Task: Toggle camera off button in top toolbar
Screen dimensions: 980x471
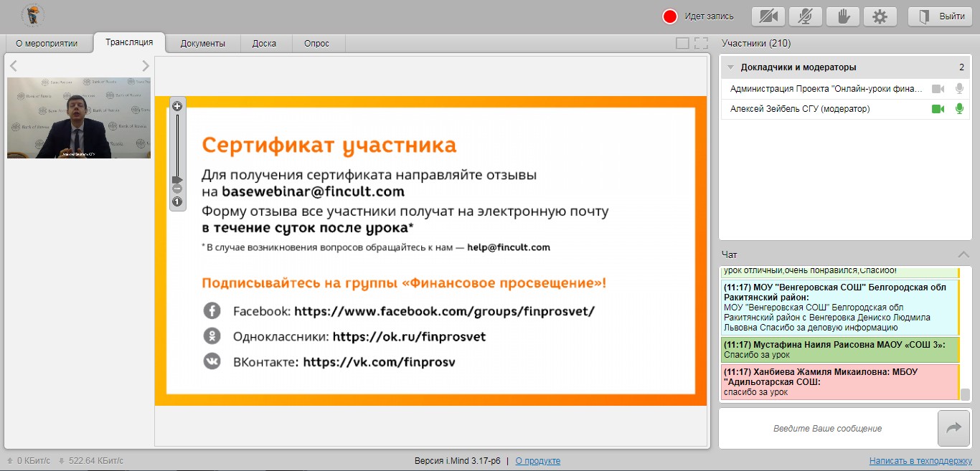Action: coord(768,16)
